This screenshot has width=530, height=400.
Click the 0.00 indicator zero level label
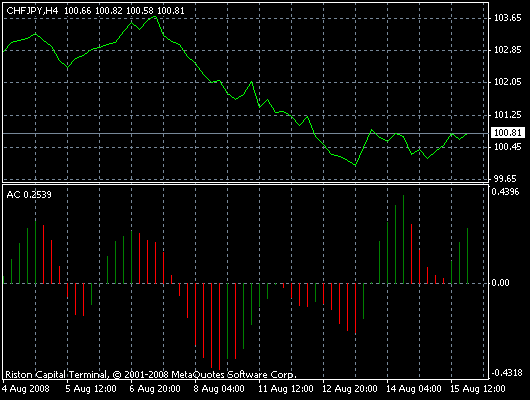point(500,283)
